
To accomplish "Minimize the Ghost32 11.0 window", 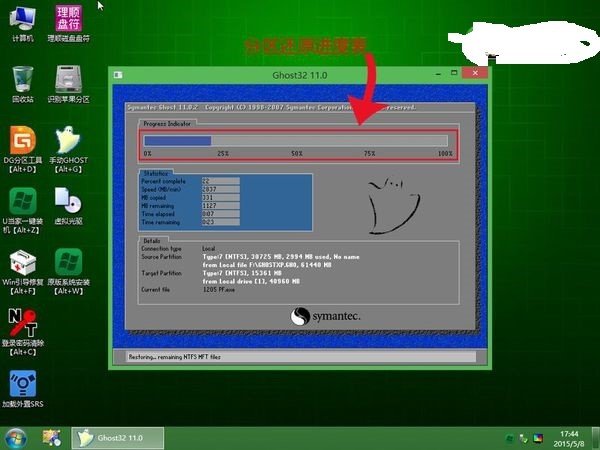I will (438, 74).
